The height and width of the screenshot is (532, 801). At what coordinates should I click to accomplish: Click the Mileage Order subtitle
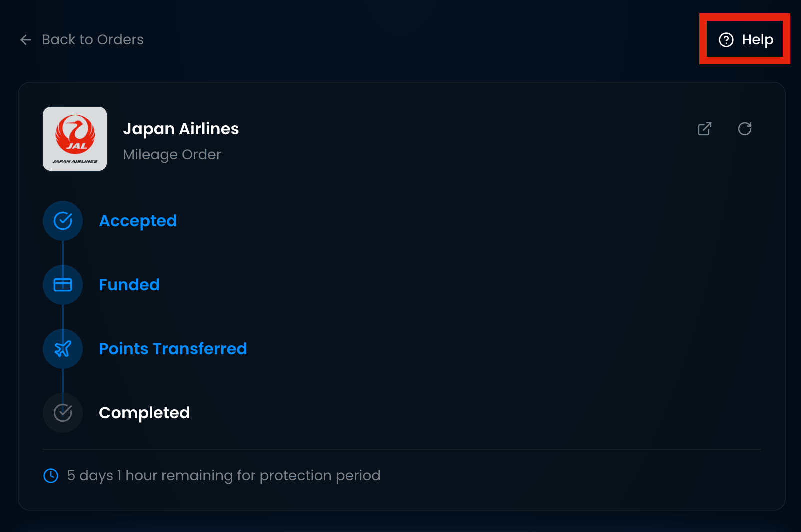[172, 155]
